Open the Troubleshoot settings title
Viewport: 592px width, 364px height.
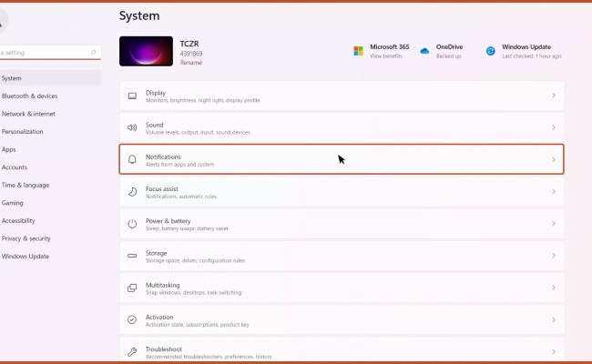point(163,349)
